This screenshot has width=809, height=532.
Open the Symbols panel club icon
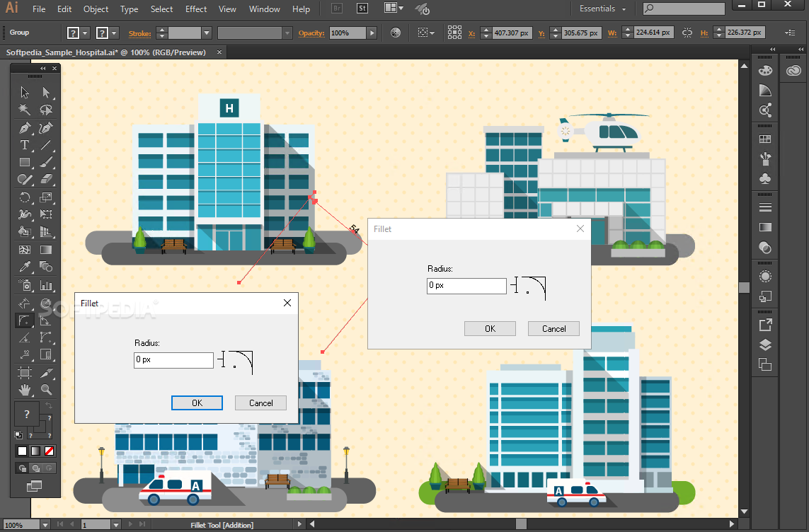tap(765, 178)
